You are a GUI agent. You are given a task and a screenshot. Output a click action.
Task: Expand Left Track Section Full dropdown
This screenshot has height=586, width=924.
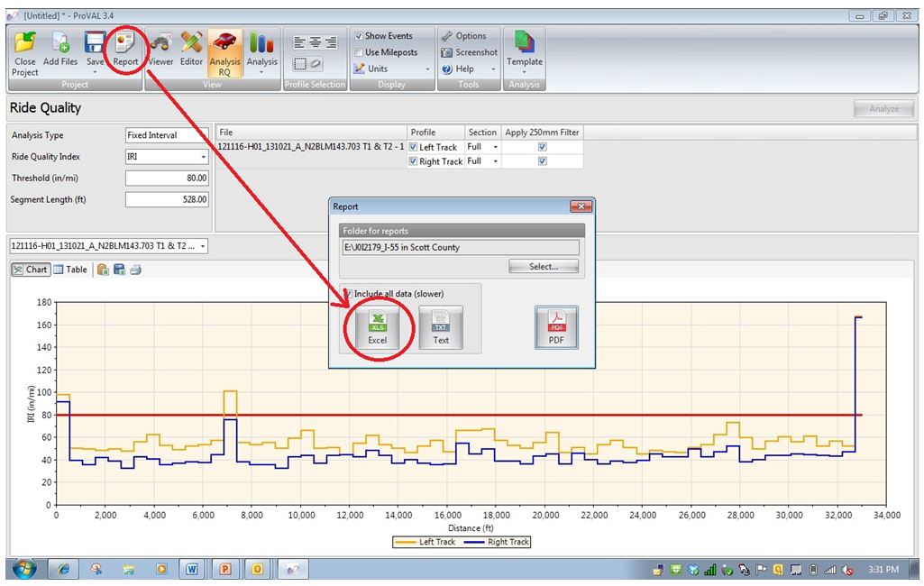coord(496,147)
